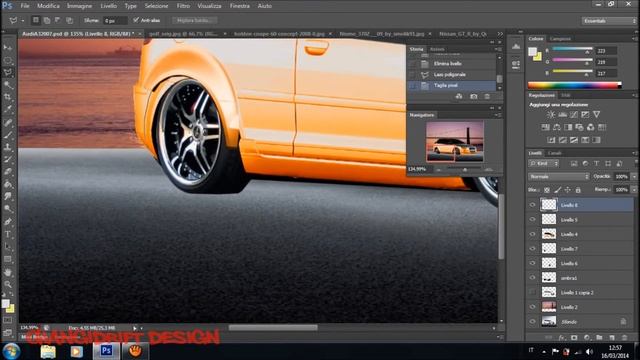The width and height of the screenshot is (640, 360).
Task: Select the Type tool in toolbox
Action: (8, 235)
